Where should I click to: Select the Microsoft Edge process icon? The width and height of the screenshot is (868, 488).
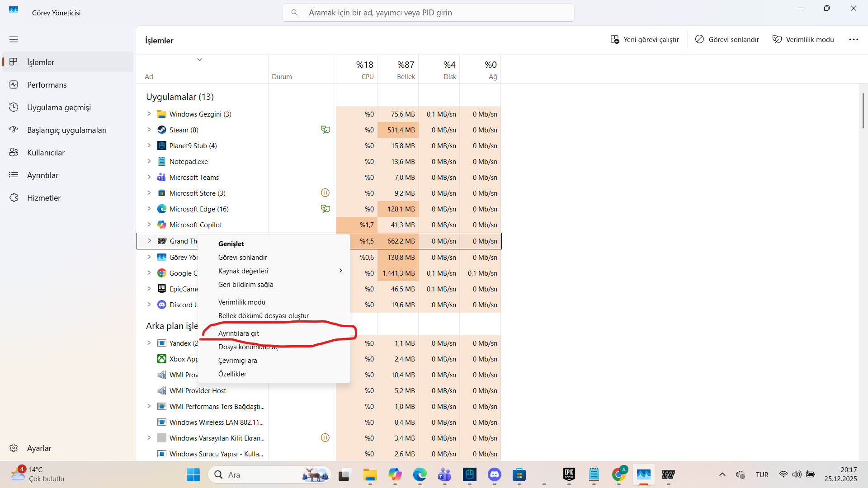pyautogui.click(x=161, y=209)
